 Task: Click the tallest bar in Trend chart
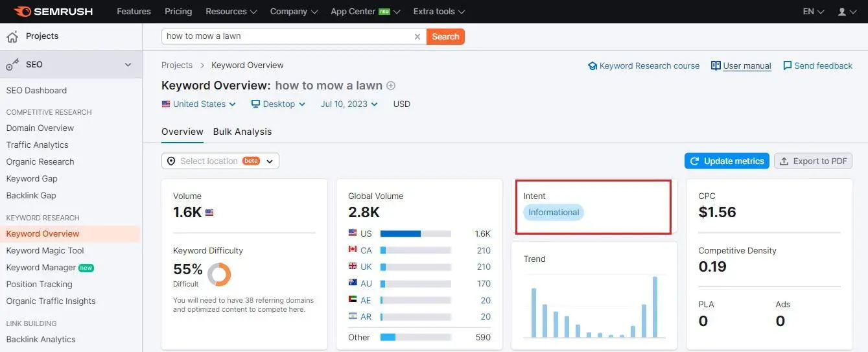click(655, 307)
